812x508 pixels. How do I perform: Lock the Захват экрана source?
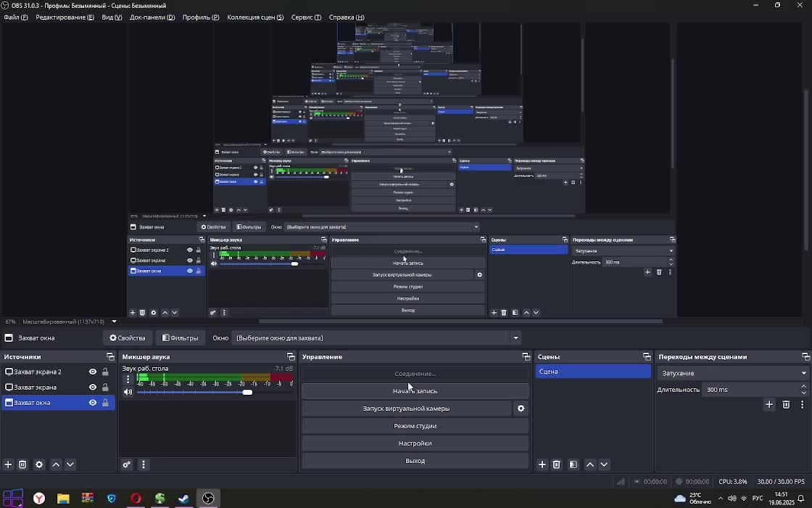pyautogui.click(x=105, y=388)
